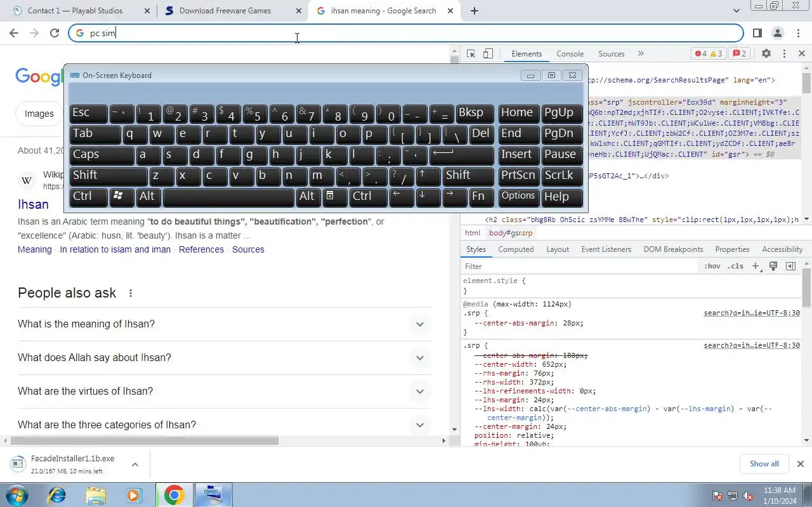Screen dimensions: 812x507
Task: Expand 'What are the three categories of Ihsan?'
Action: [224, 425]
